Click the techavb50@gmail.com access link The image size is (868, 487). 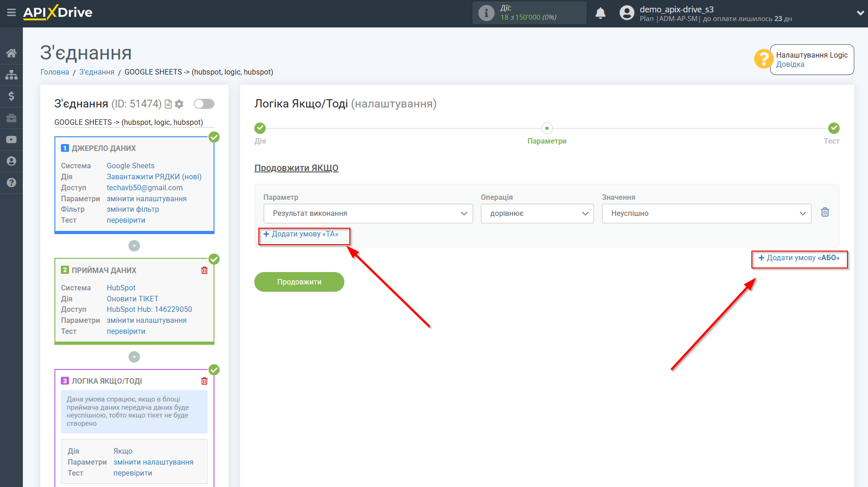(x=145, y=188)
